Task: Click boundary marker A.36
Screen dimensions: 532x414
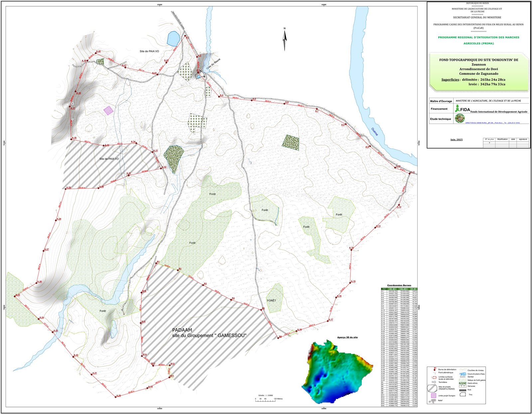Action: [71, 139]
